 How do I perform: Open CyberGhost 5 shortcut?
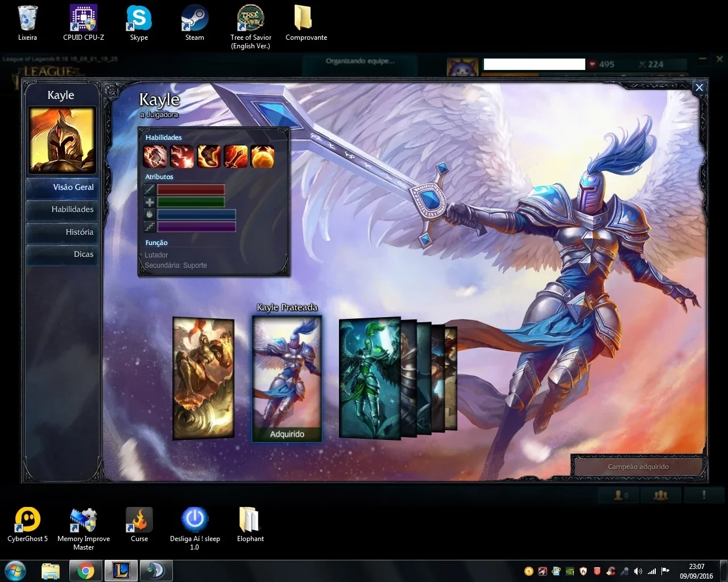click(x=27, y=525)
